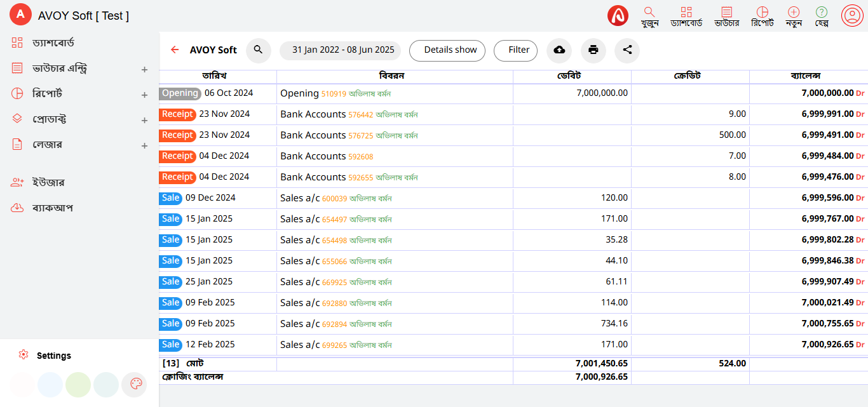Click the ডেবিট column header
The image size is (868, 407).
point(568,76)
